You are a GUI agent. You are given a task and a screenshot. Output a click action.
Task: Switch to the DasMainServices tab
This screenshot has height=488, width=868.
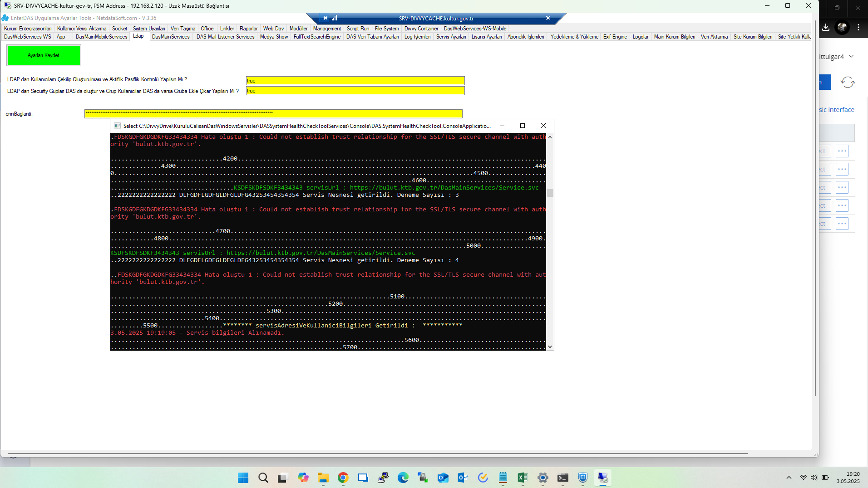click(x=171, y=37)
